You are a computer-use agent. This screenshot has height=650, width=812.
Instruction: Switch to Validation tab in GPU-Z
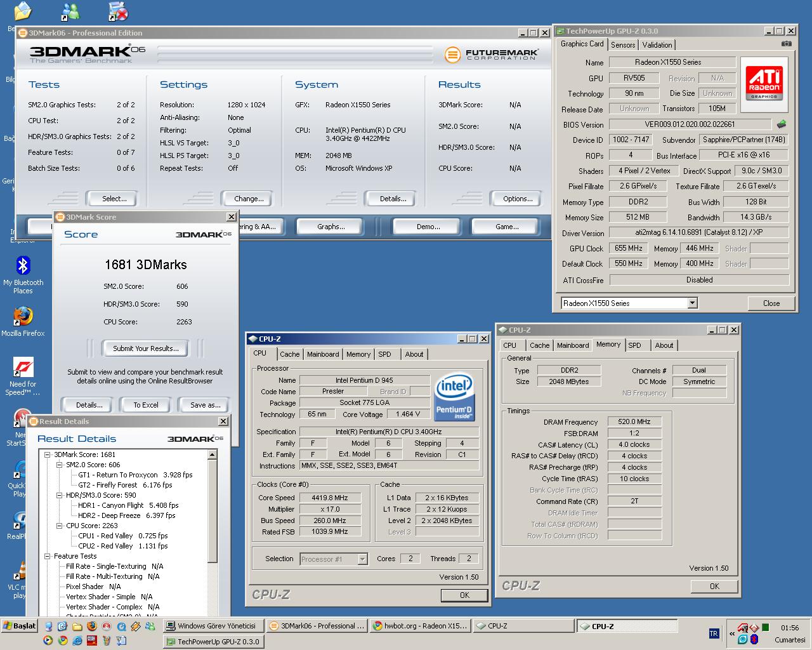click(x=657, y=45)
